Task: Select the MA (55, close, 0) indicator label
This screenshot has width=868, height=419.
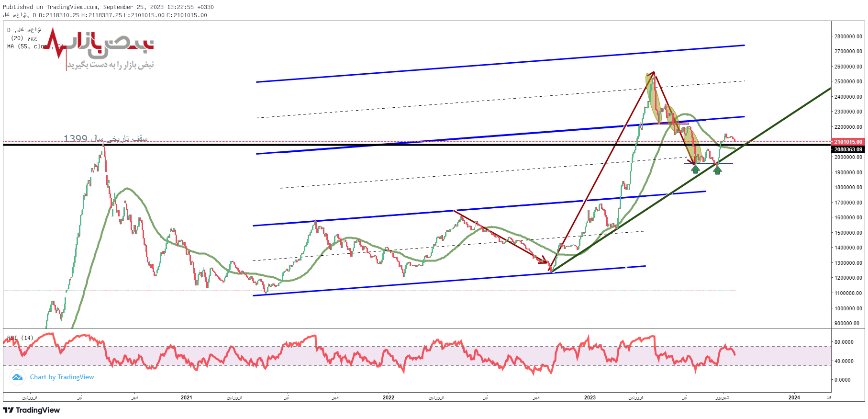Action: 35,46
